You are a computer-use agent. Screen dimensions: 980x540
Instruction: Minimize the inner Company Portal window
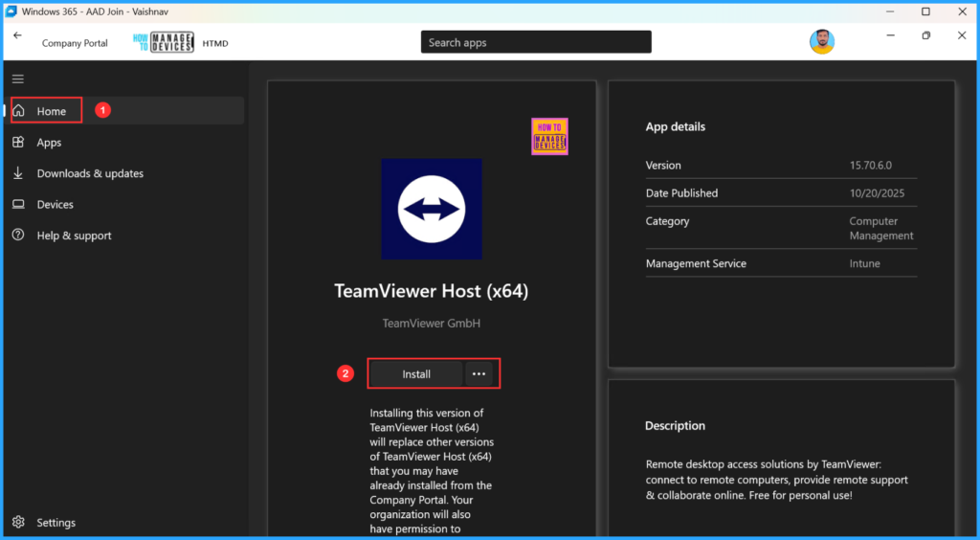(890, 35)
